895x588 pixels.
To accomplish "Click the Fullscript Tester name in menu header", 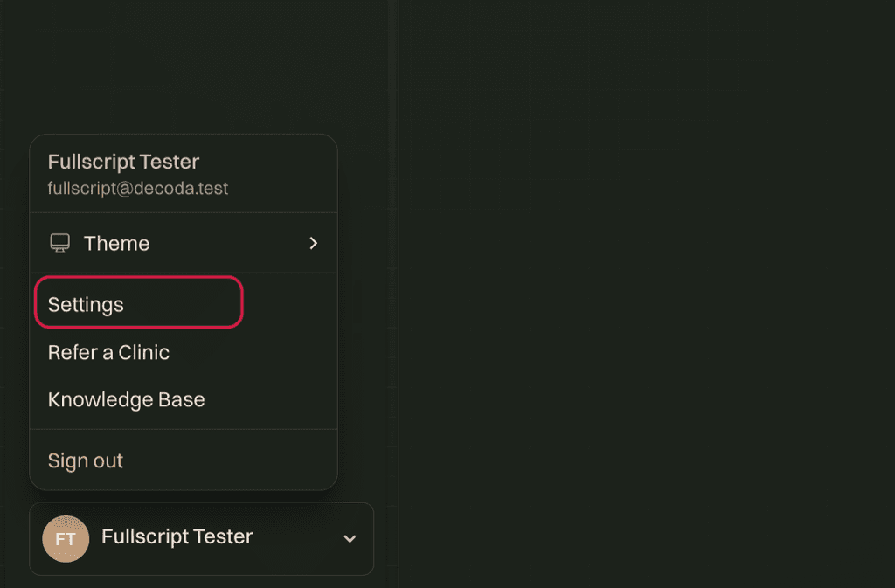I will [x=123, y=162].
